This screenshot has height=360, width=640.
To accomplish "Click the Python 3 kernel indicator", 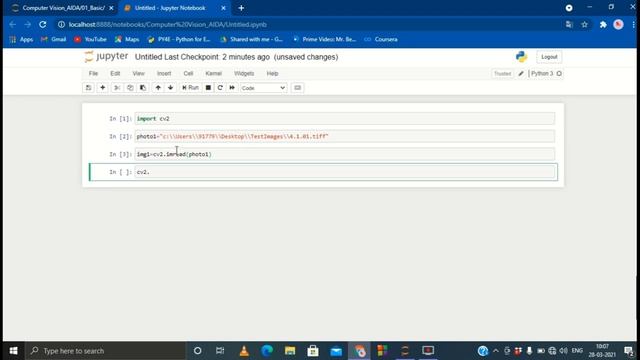I will [x=542, y=73].
